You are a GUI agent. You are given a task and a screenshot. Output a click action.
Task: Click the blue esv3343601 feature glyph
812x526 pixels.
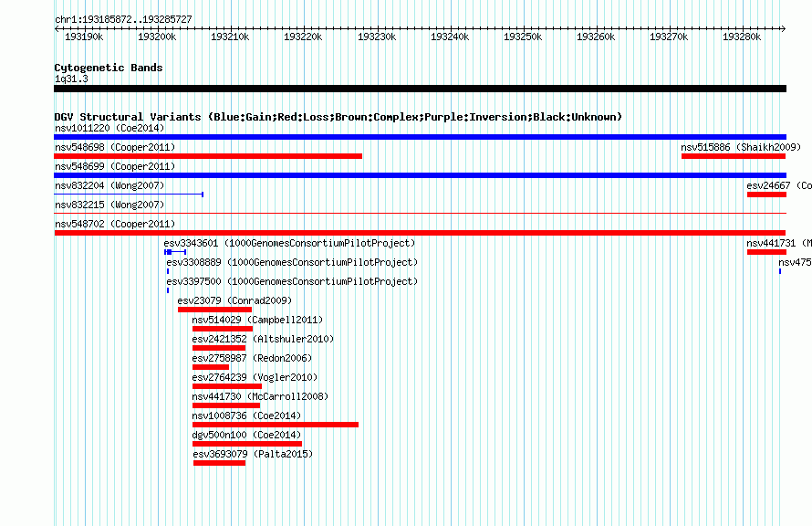tap(175, 252)
